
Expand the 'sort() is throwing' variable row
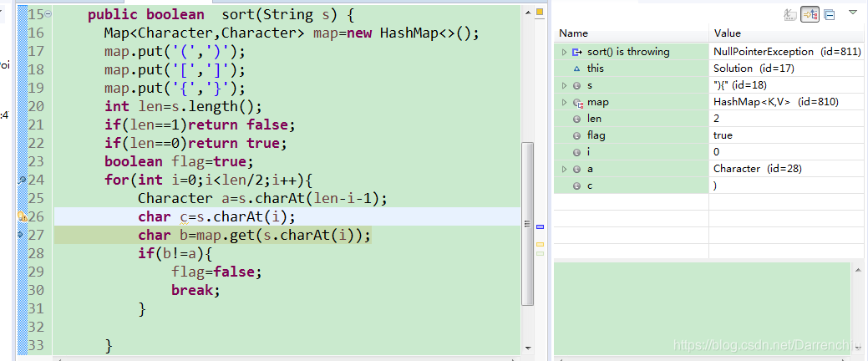564,52
